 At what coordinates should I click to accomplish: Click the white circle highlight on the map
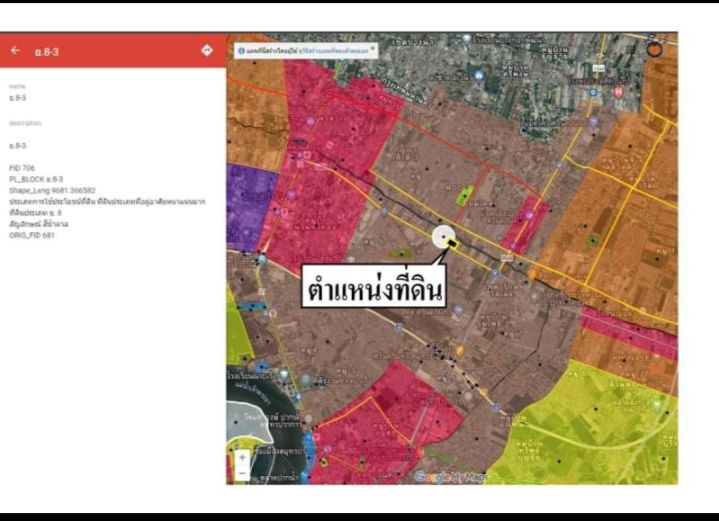click(x=439, y=237)
